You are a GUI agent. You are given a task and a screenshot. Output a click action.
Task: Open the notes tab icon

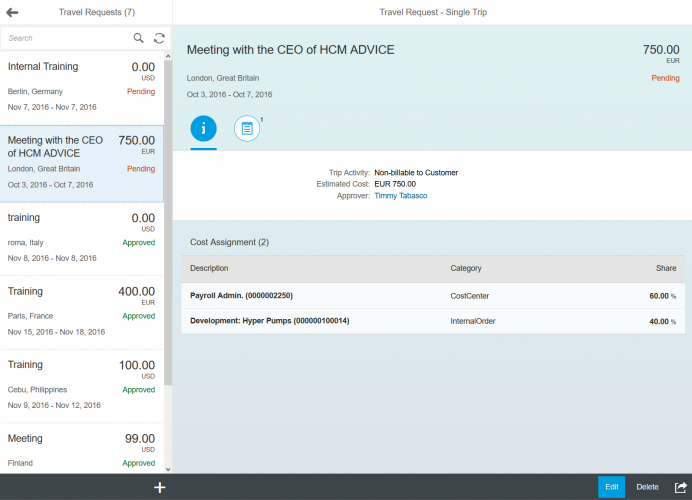coord(247,128)
